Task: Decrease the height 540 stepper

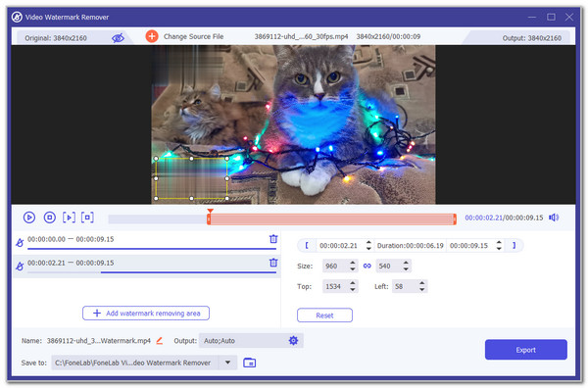Action: (406, 269)
